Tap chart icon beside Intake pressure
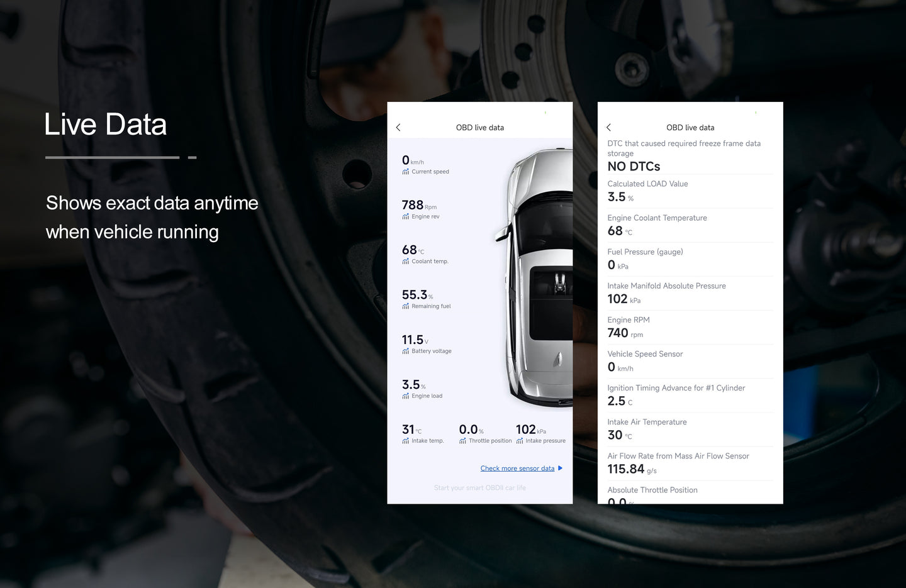 point(520,441)
